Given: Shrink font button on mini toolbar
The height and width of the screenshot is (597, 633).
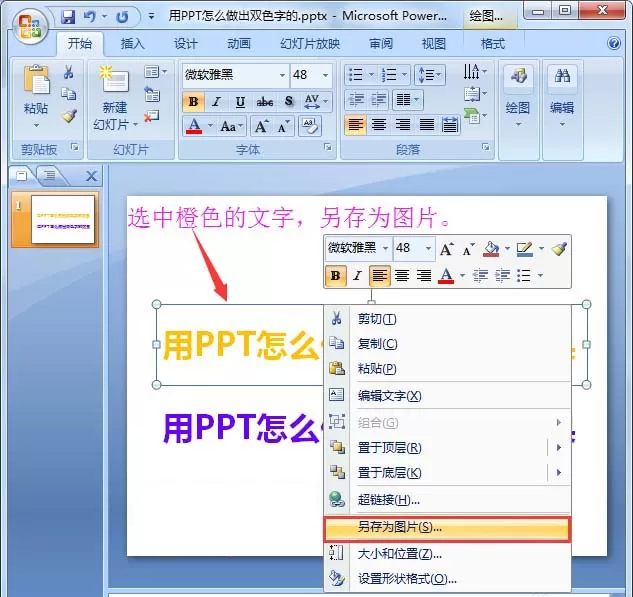Looking at the screenshot, I should tap(468, 249).
